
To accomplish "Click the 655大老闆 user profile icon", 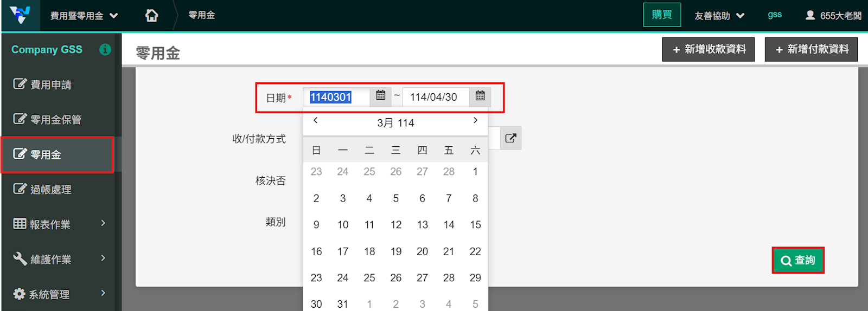I will 810,15.
